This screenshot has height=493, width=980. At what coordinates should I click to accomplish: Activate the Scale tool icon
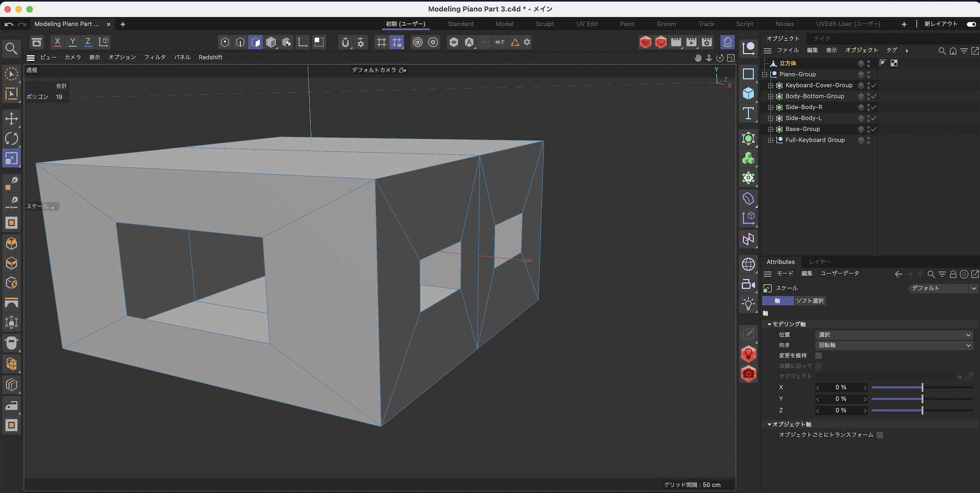click(x=11, y=159)
